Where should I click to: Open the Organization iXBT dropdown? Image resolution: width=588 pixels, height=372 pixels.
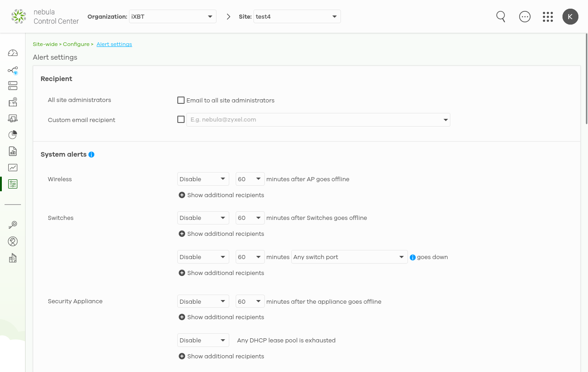click(x=172, y=17)
